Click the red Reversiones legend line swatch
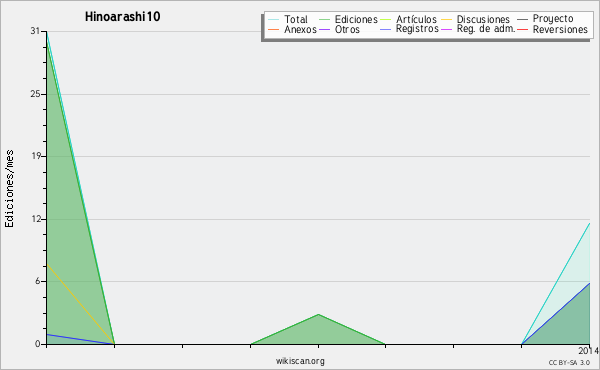Image resolution: width=600 pixels, height=370 pixels. pos(522,29)
